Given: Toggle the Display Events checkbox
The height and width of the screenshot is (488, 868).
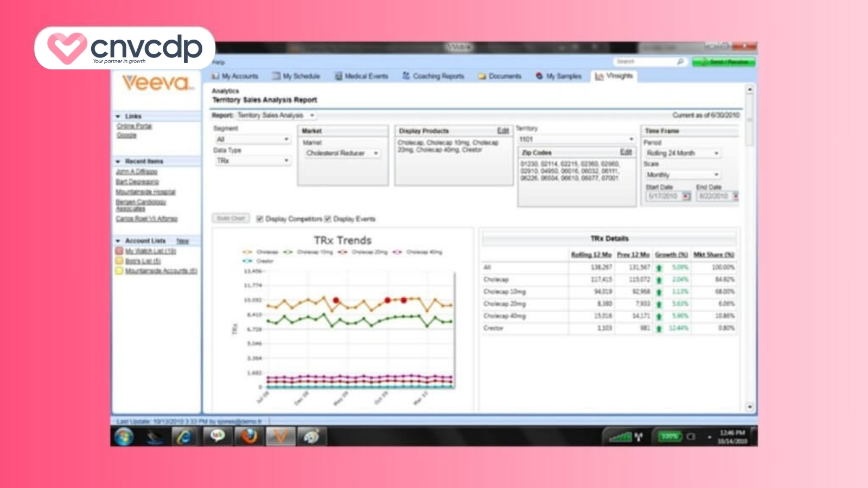Looking at the screenshot, I should [328, 219].
